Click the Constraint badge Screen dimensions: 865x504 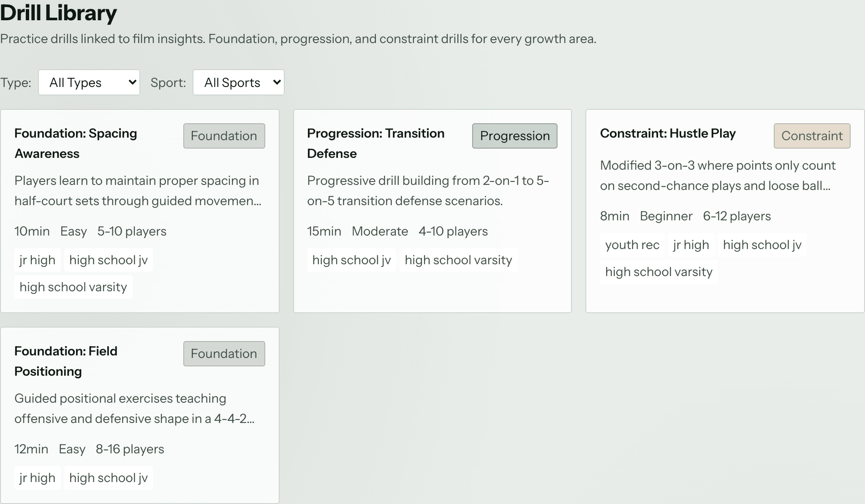coord(812,136)
